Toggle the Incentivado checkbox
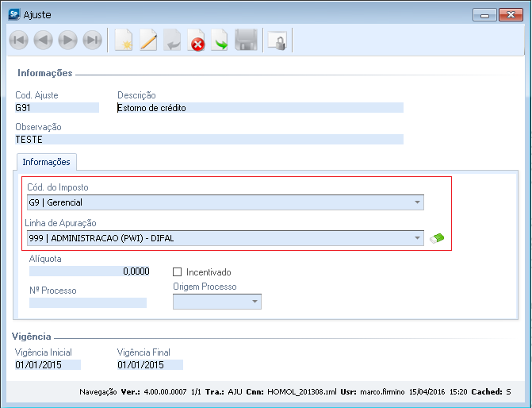 [177, 271]
